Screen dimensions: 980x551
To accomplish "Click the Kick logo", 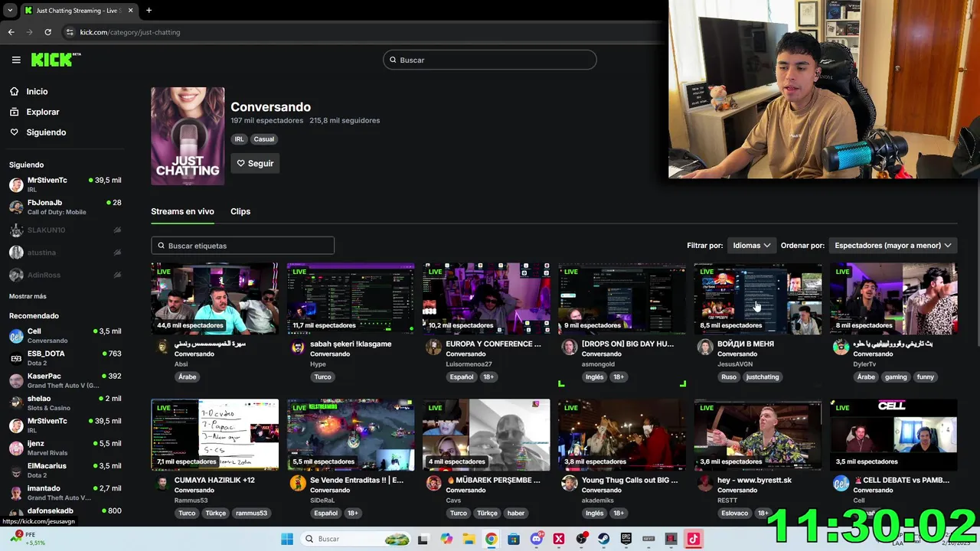I will pyautogui.click(x=56, y=60).
